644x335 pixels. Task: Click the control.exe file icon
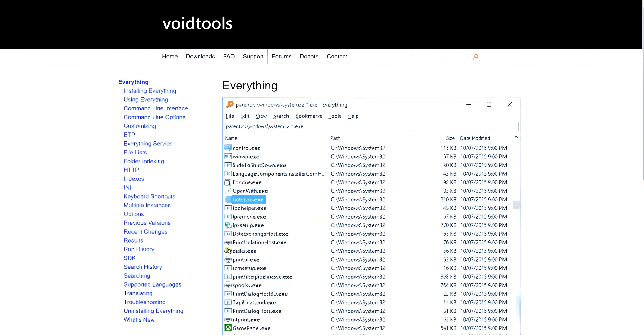tap(228, 148)
